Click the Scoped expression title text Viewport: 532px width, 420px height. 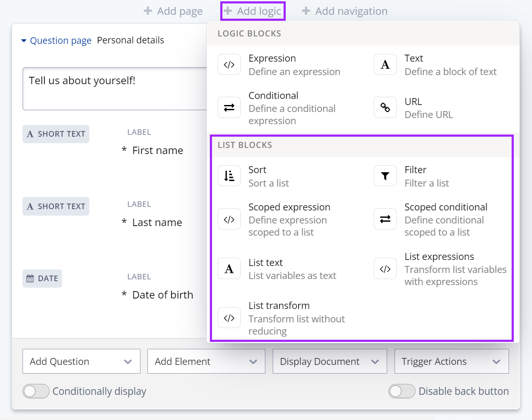pos(289,207)
